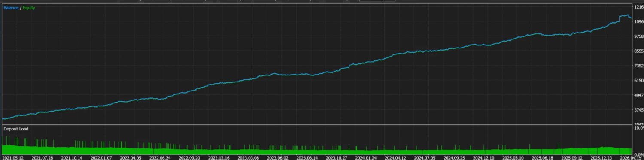Viewport: 644px width, 160px height.
Task: Click the 2022.09.20 date label
Action: (189, 157)
